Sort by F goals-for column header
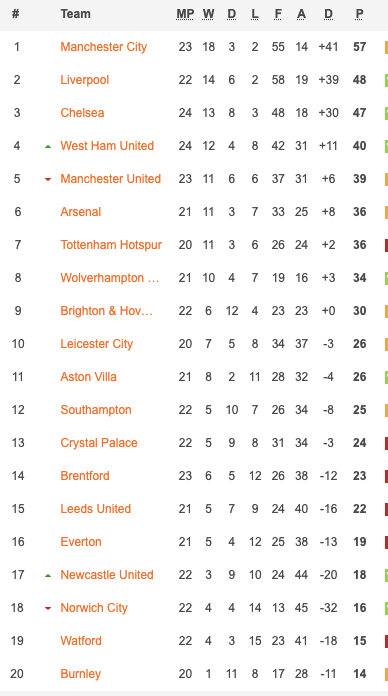 pos(278,14)
